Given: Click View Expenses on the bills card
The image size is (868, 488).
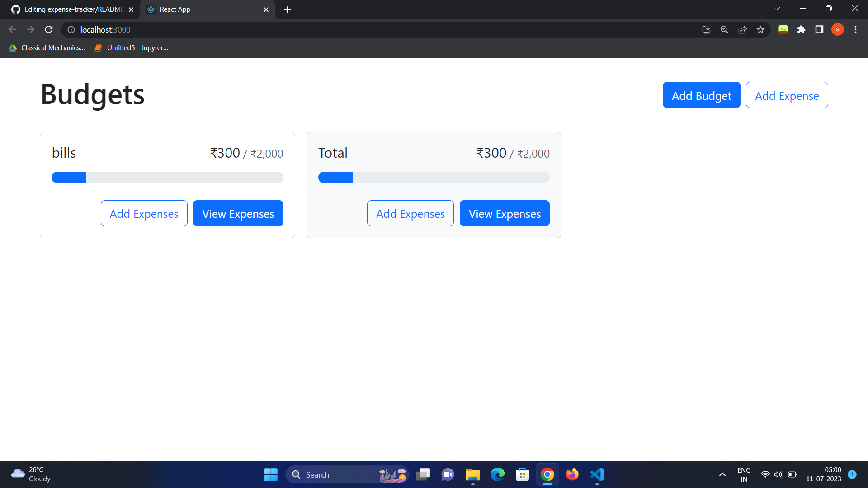Looking at the screenshot, I should (238, 213).
